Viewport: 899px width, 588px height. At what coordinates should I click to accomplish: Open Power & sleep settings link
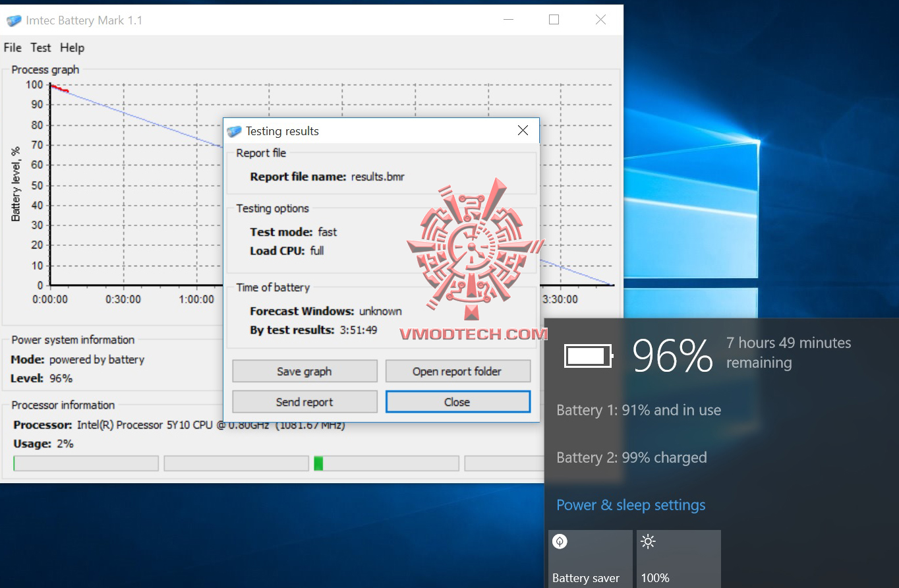point(631,505)
